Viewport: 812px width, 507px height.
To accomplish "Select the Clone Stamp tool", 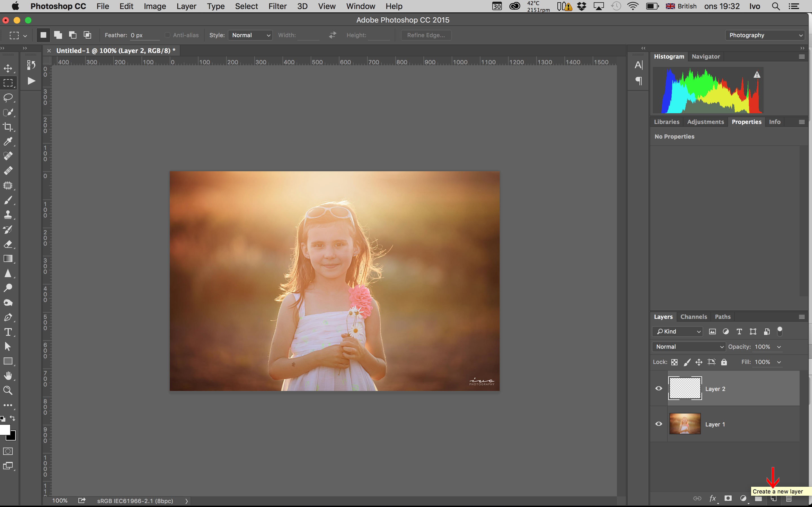I will tap(8, 214).
